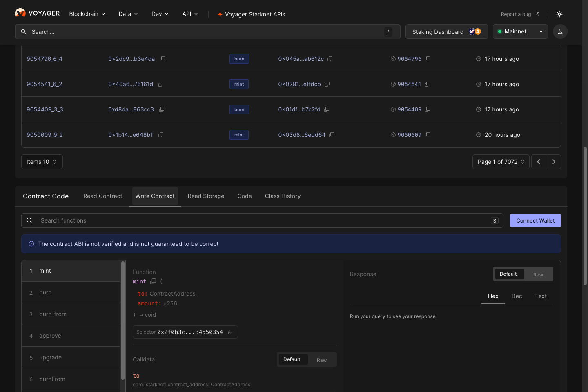This screenshot has height=392, width=588.
Task: Select the upgrade function
Action: (x=71, y=357)
